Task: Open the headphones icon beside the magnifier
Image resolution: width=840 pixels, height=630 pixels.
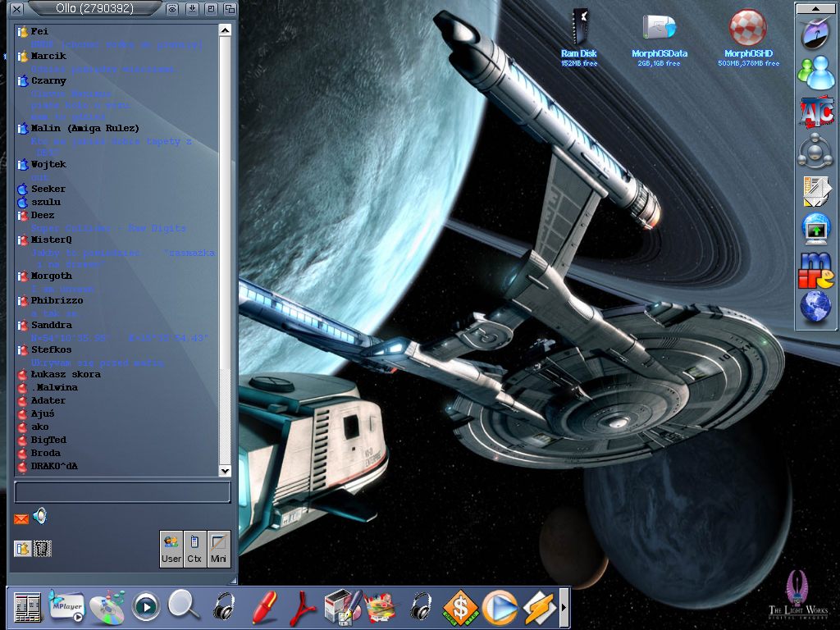Action: (223, 606)
